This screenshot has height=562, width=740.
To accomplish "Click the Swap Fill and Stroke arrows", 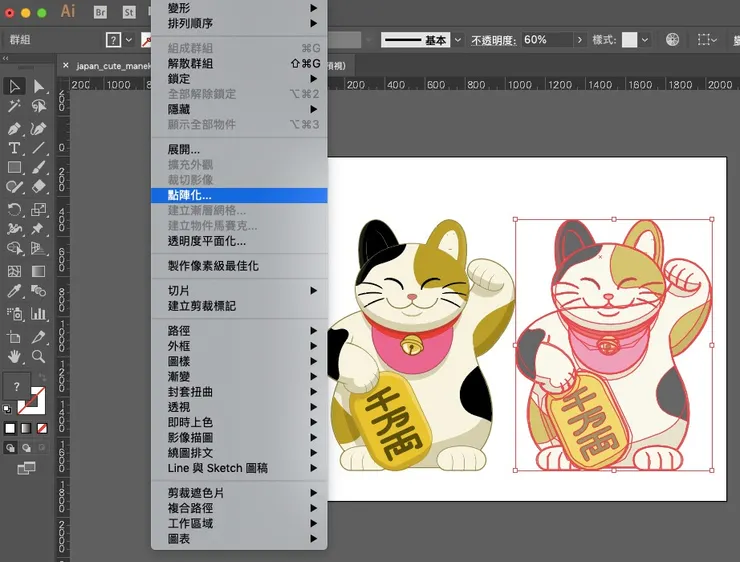I will 42,377.
